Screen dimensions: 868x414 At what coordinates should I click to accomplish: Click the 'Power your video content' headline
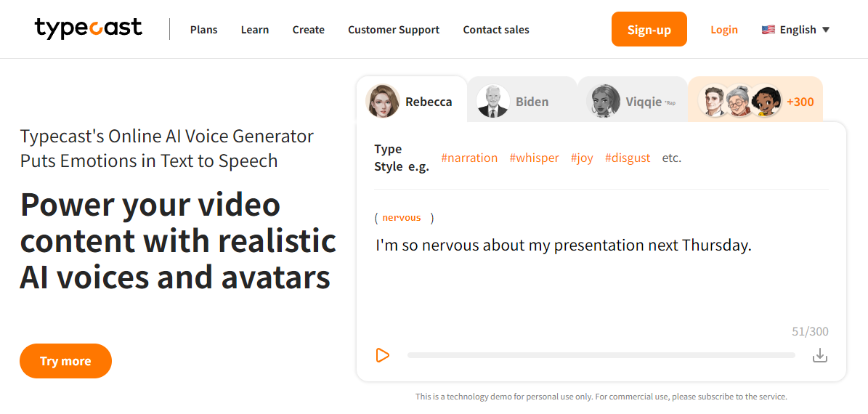point(178,242)
